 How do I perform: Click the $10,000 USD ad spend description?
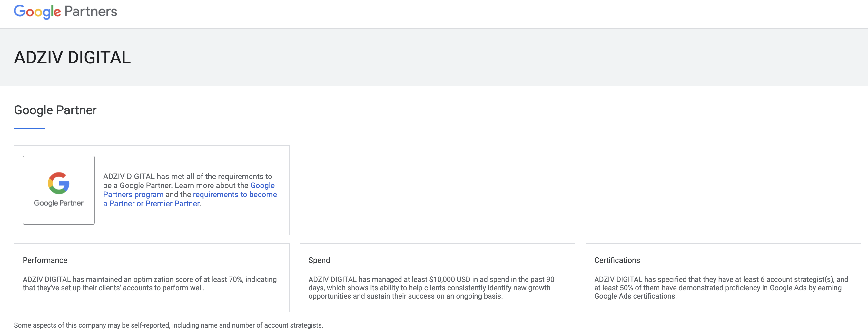pyautogui.click(x=431, y=288)
